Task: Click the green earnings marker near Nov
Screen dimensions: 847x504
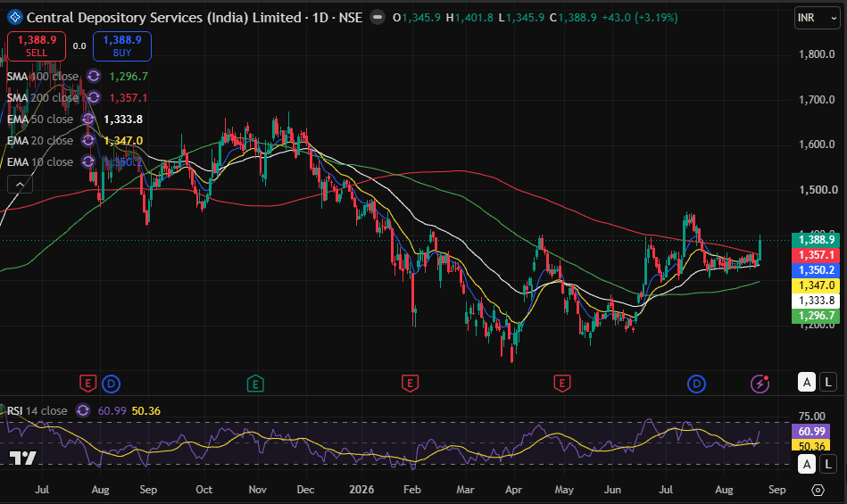Action: (255, 384)
